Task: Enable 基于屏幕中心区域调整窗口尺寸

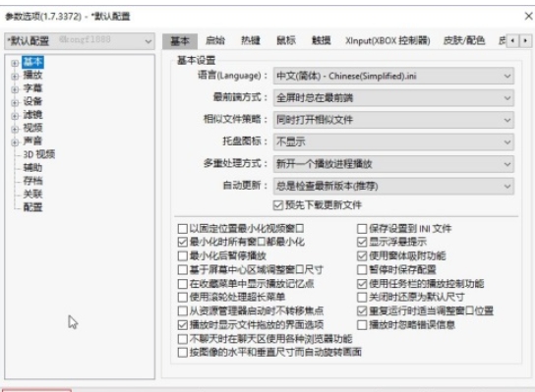Action: click(x=183, y=270)
